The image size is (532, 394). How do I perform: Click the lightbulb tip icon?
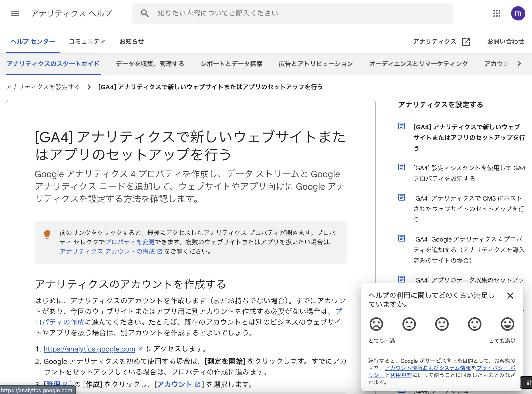[x=47, y=234]
